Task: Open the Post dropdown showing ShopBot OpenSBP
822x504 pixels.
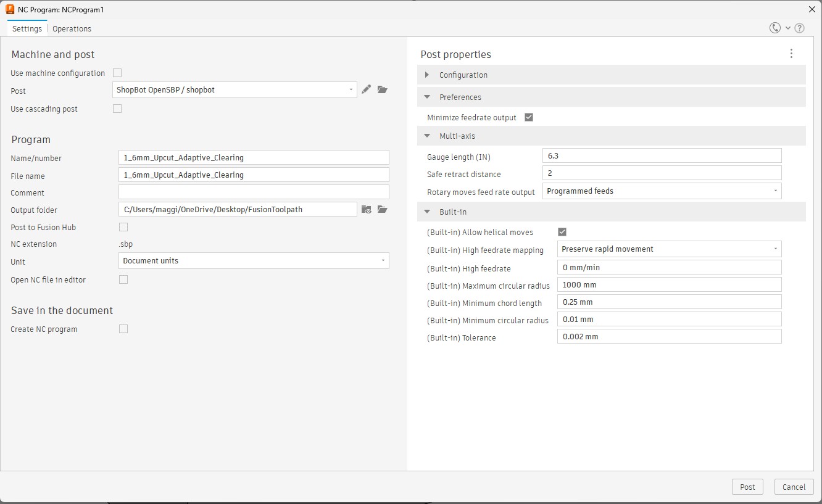Action: pos(235,89)
